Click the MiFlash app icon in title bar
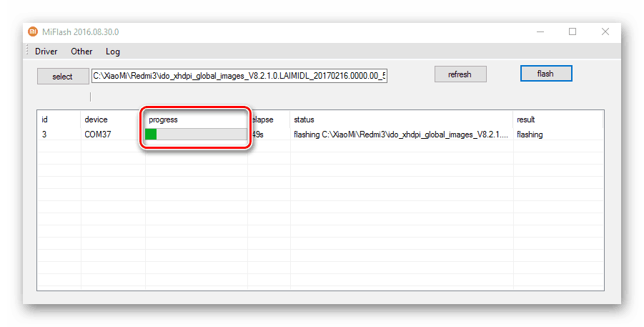 [32, 31]
